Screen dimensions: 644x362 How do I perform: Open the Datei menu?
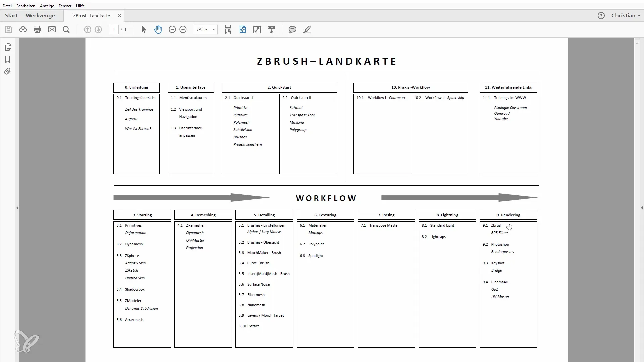[x=7, y=6]
